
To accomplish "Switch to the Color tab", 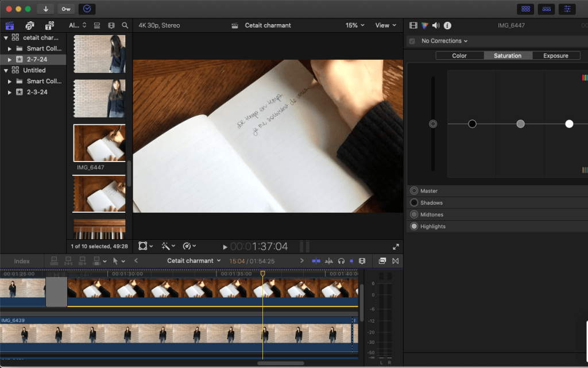I will pyautogui.click(x=459, y=56).
